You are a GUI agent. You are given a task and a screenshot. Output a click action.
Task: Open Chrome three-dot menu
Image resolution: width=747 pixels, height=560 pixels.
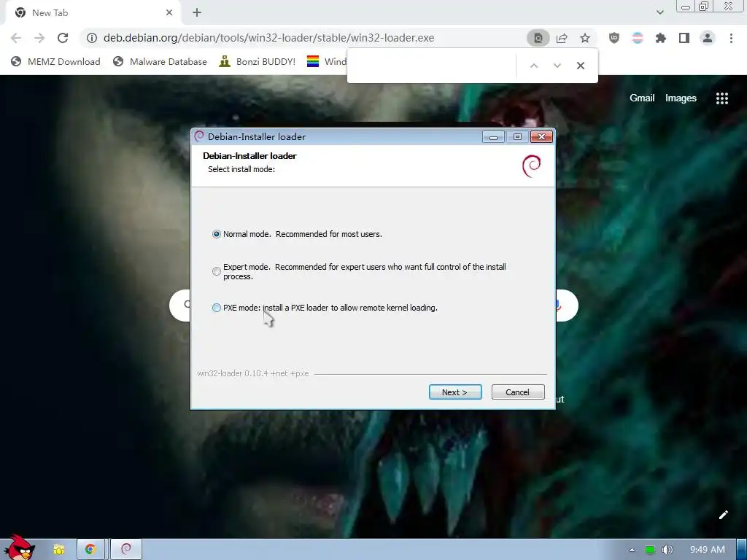tap(731, 38)
